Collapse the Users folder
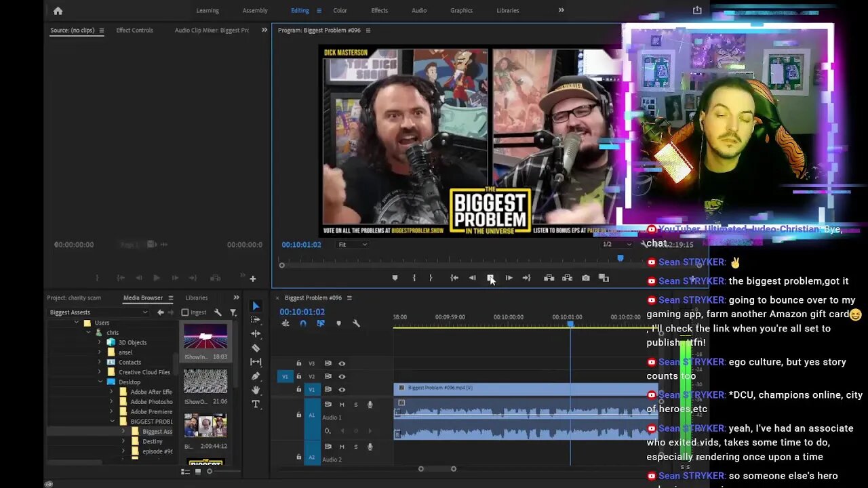 click(x=78, y=323)
